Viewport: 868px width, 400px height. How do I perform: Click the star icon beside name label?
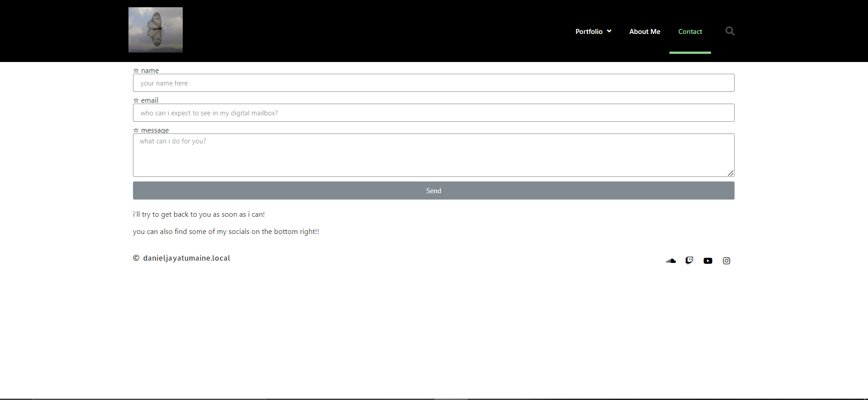pos(136,71)
